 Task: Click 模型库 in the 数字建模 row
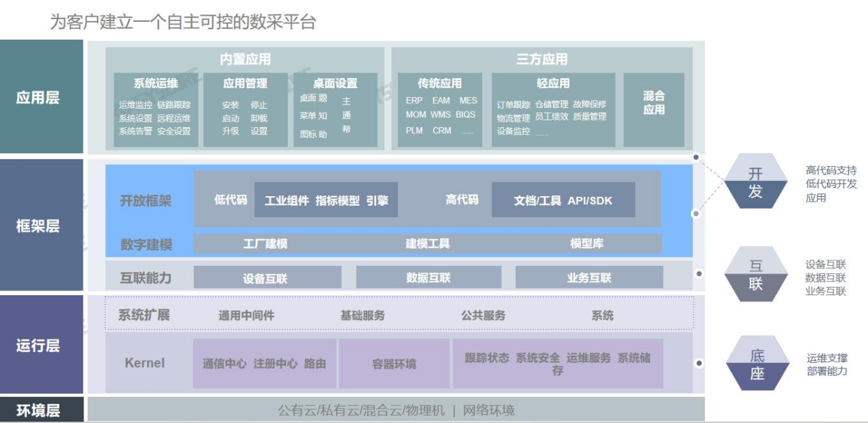tap(587, 244)
